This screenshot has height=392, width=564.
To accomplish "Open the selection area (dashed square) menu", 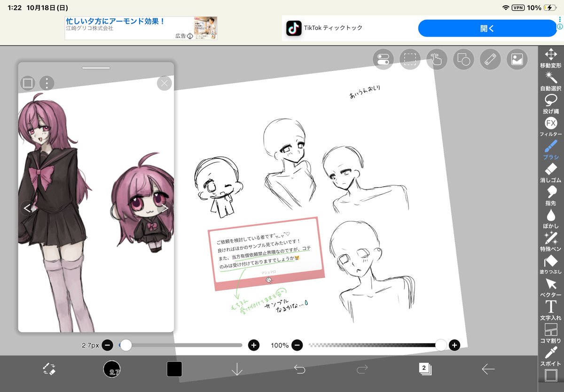I will click(x=410, y=59).
